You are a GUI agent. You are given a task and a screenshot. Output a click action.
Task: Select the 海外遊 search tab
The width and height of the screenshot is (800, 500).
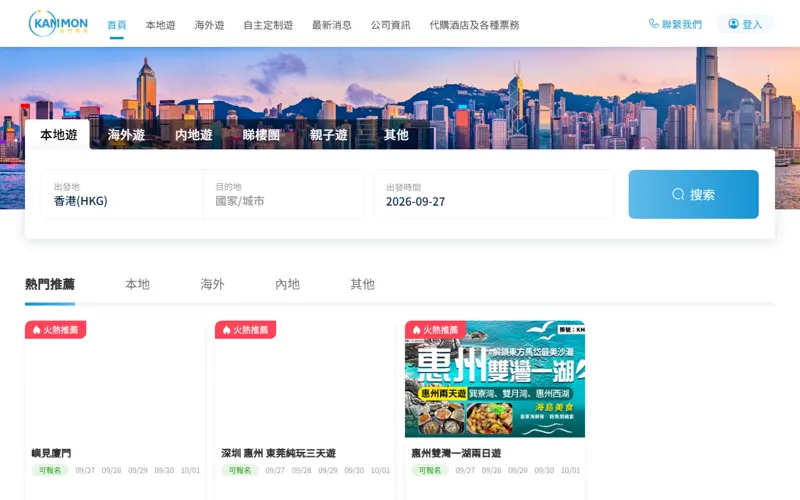pos(126,135)
